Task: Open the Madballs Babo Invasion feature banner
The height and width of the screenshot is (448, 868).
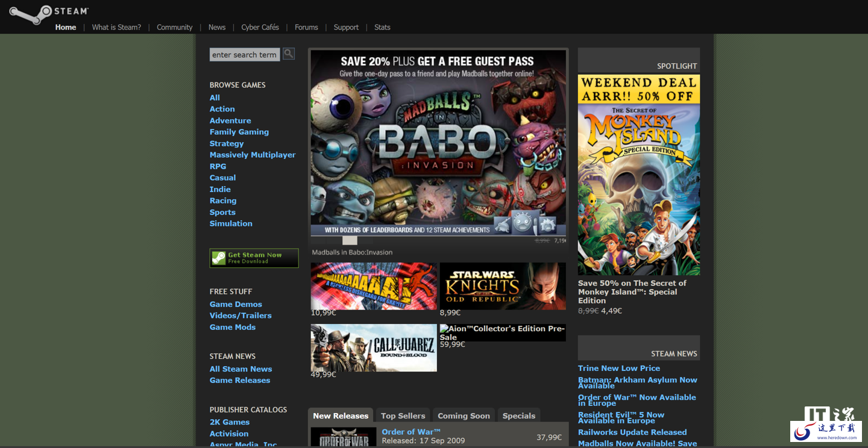Action: coord(438,143)
